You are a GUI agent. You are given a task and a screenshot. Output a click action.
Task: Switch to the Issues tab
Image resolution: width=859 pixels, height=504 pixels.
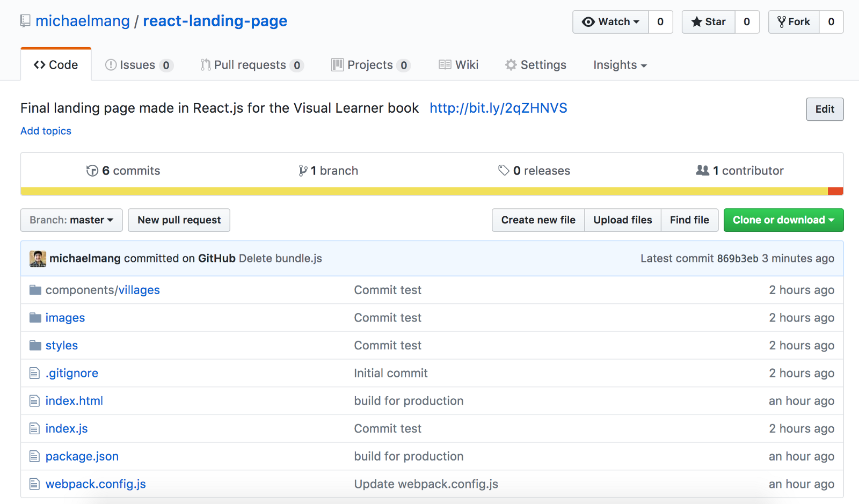pos(138,65)
